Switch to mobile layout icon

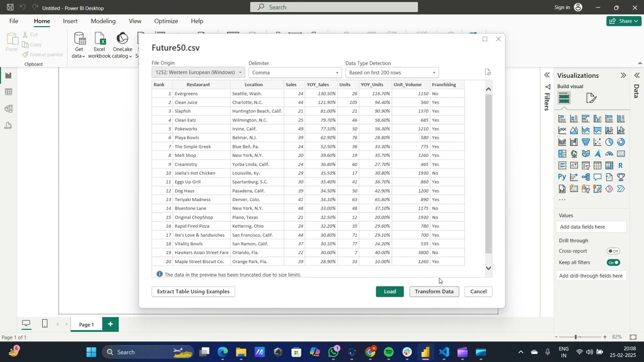pyautogui.click(x=45, y=323)
